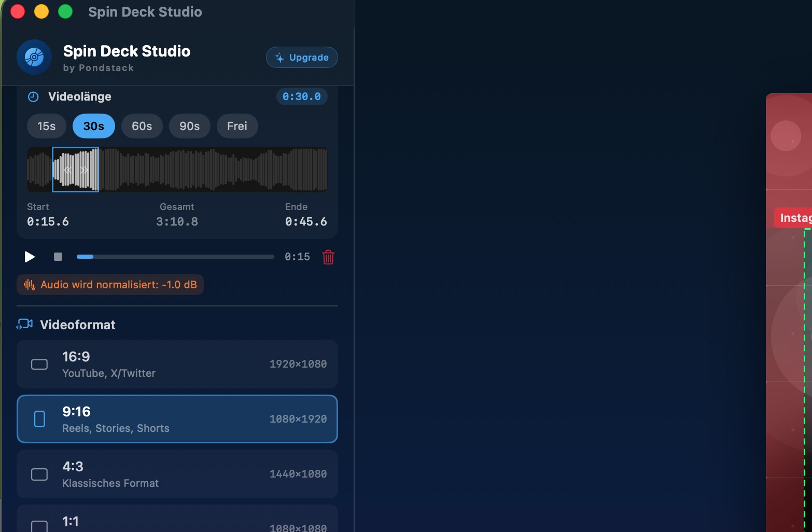Click the 0:30.0 duration badge

[302, 96]
